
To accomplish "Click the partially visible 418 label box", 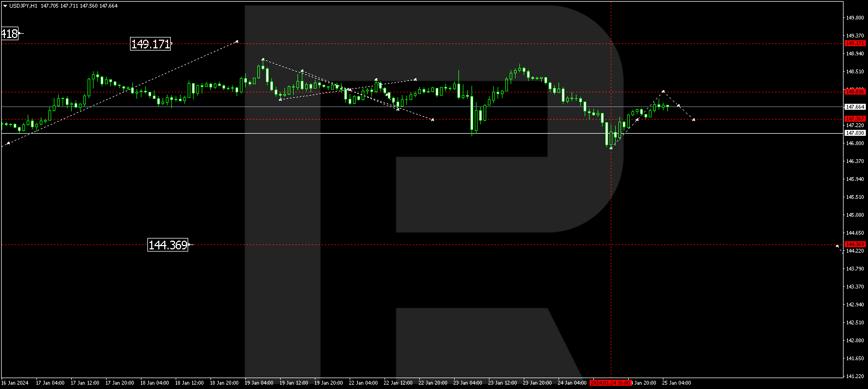I will 9,34.
